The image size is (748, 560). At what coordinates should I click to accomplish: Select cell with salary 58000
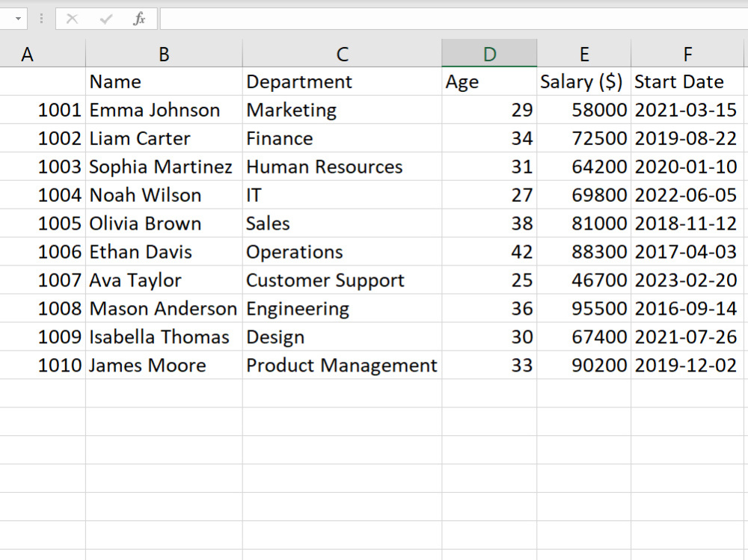pyautogui.click(x=584, y=110)
